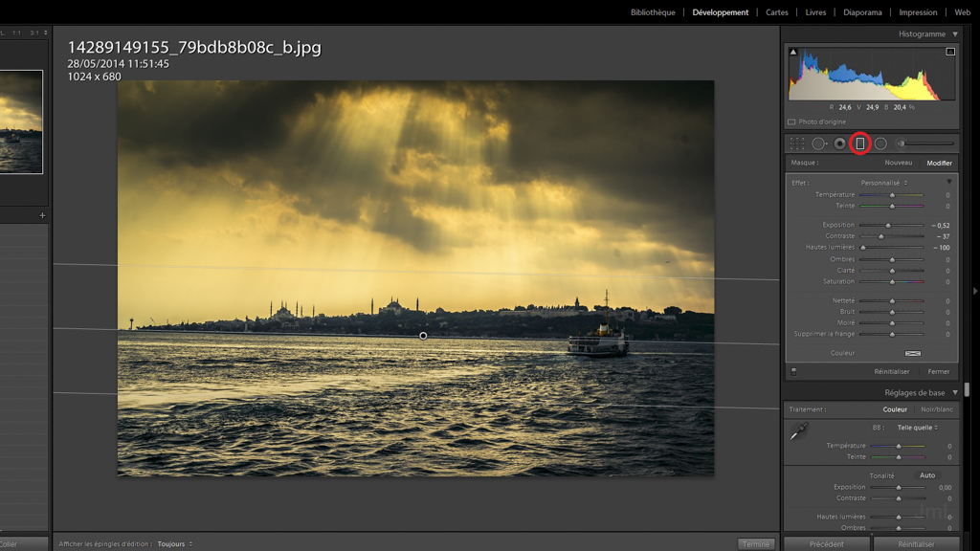Click the Terminé button below the photo
The image size is (980, 551).
(x=756, y=544)
